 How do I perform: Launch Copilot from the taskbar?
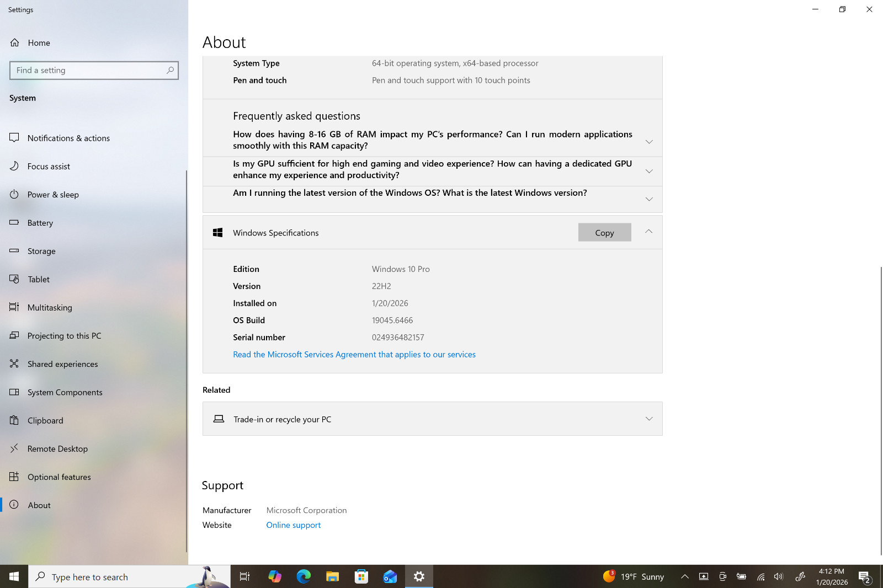pyautogui.click(x=274, y=576)
